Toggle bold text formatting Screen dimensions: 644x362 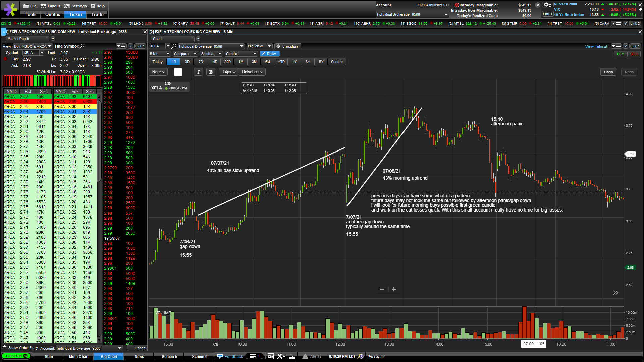(211, 72)
